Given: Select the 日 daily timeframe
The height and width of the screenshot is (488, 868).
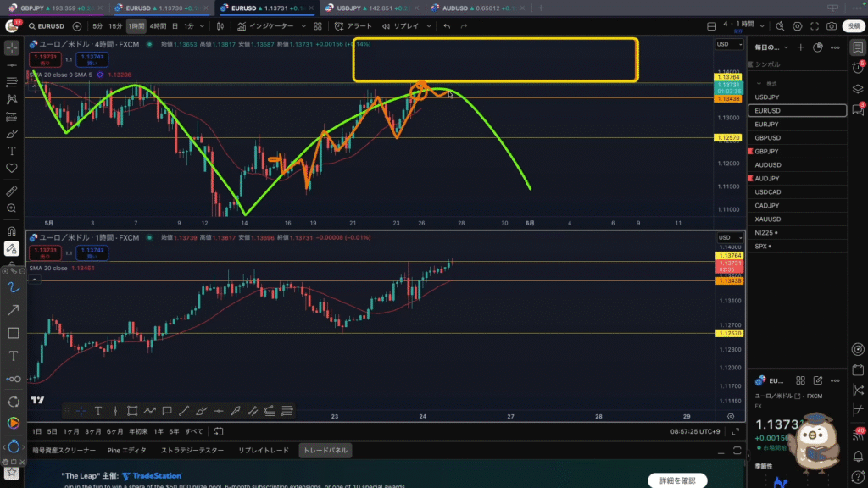Looking at the screenshot, I should pyautogui.click(x=175, y=26).
